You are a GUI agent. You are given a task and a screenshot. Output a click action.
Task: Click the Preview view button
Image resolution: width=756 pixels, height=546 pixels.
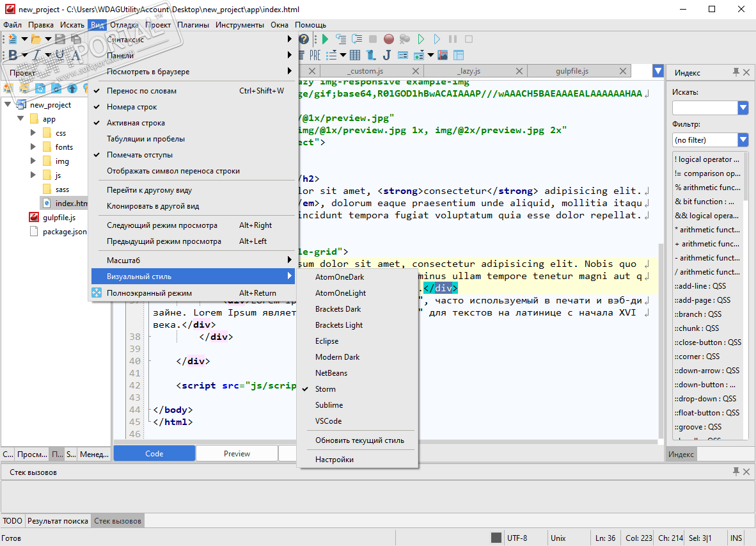tap(237, 453)
